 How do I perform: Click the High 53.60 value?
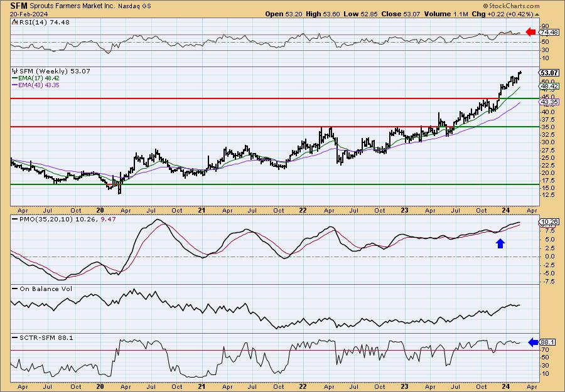[x=323, y=14]
